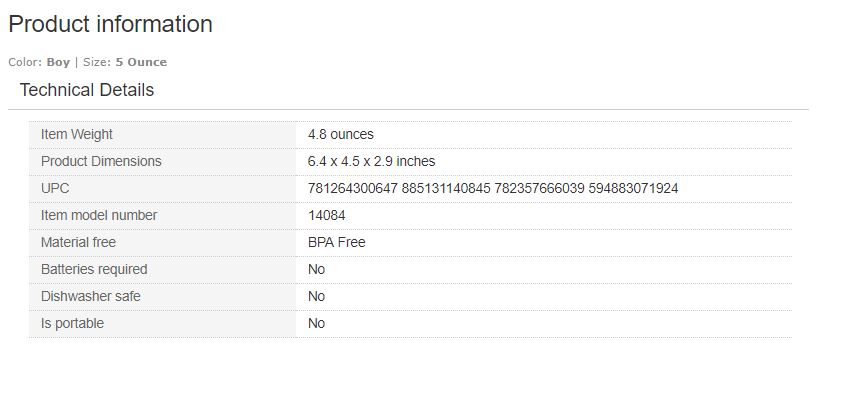Click the Is portable No value
This screenshot has width=846, height=400.
tap(316, 323)
